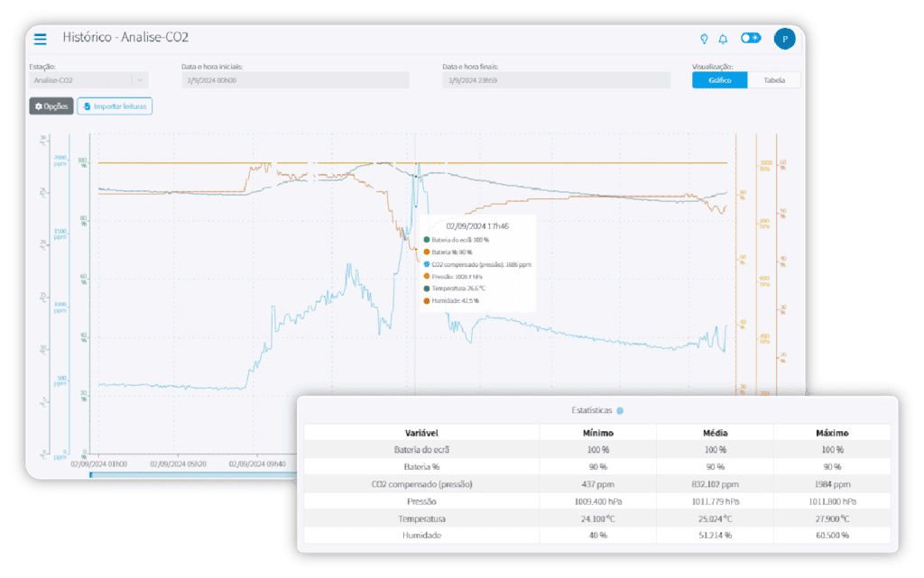Click the tooltip CO2 compensado legend dot
The width and height of the screenshot is (924, 578).
427,264
